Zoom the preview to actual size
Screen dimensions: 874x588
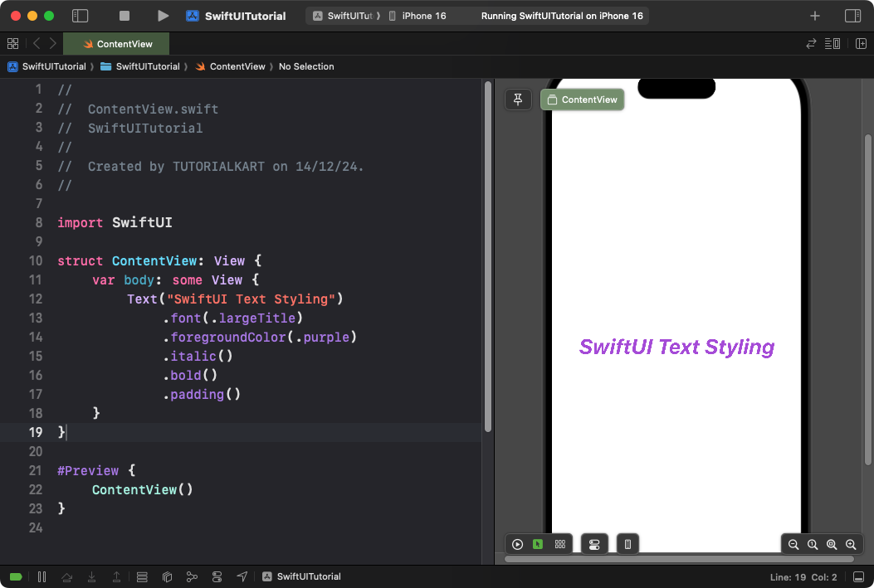[813, 544]
